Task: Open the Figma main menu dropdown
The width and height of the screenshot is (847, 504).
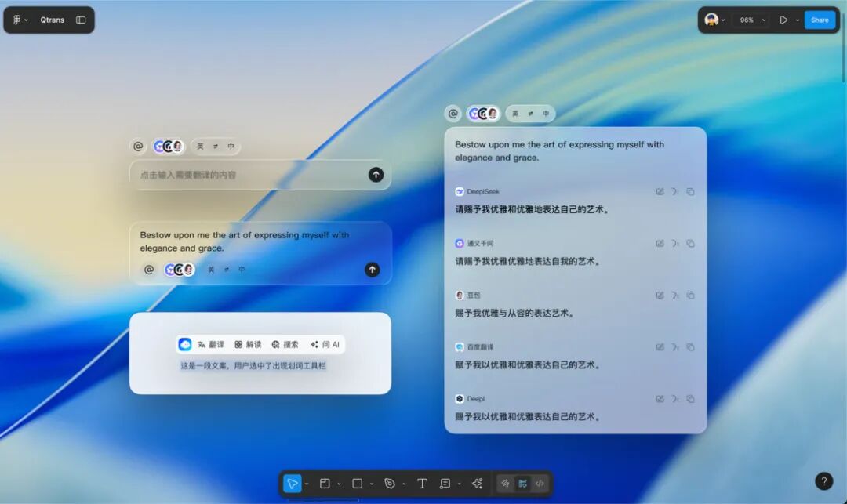Action: (20, 20)
